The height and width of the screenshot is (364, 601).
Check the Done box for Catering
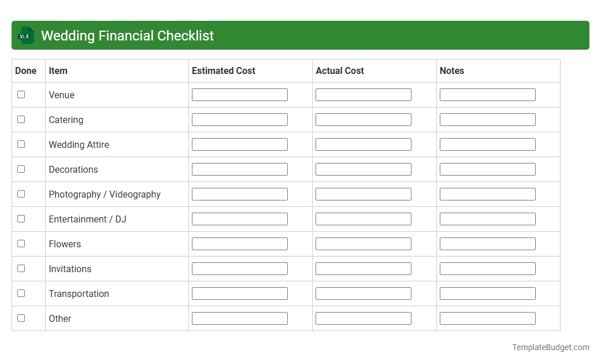[x=21, y=119]
